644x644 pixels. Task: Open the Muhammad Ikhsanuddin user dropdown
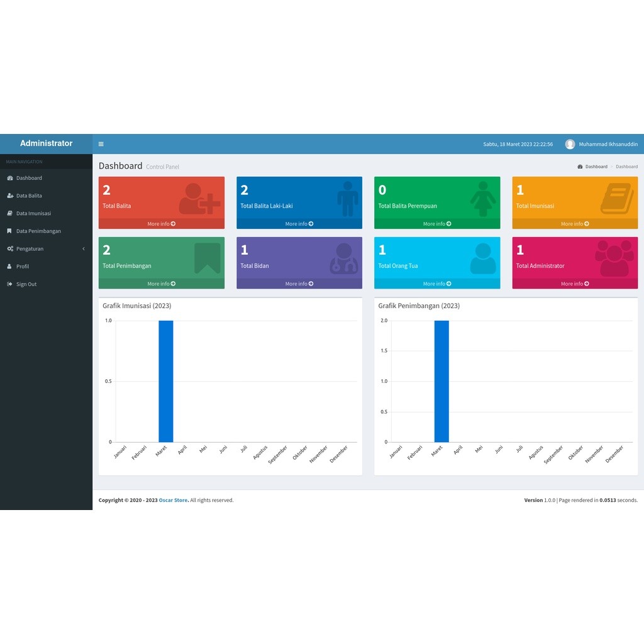pyautogui.click(x=601, y=144)
